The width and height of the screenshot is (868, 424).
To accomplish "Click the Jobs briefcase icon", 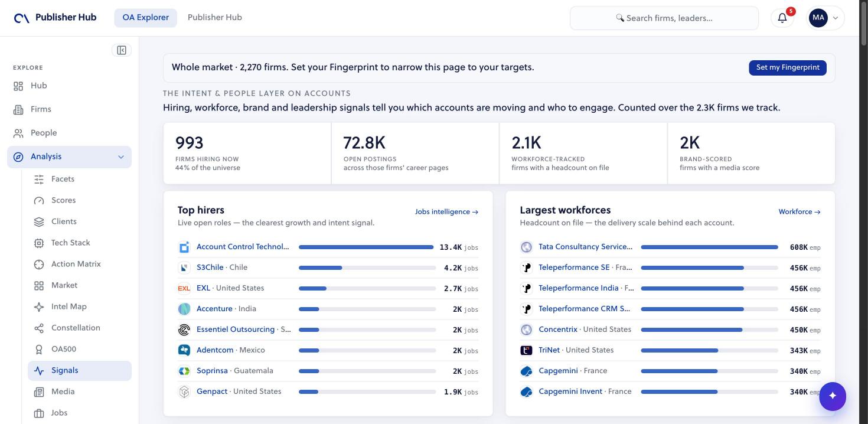I will tap(39, 413).
